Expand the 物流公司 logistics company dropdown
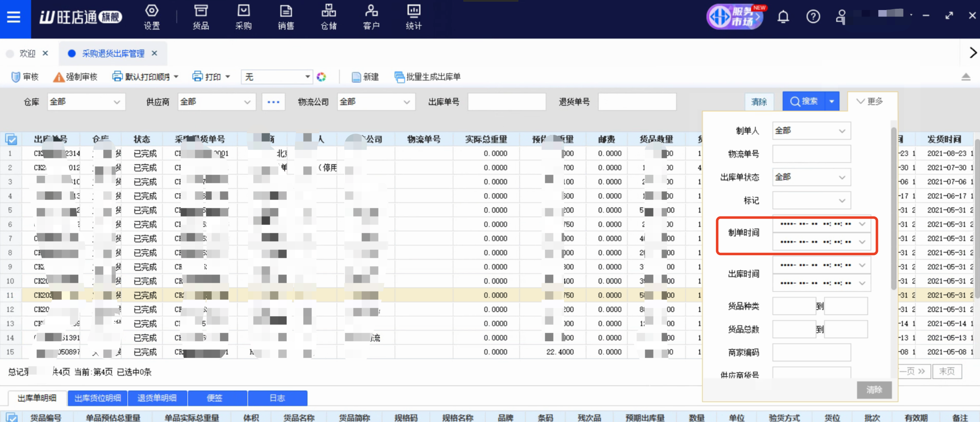 (376, 102)
